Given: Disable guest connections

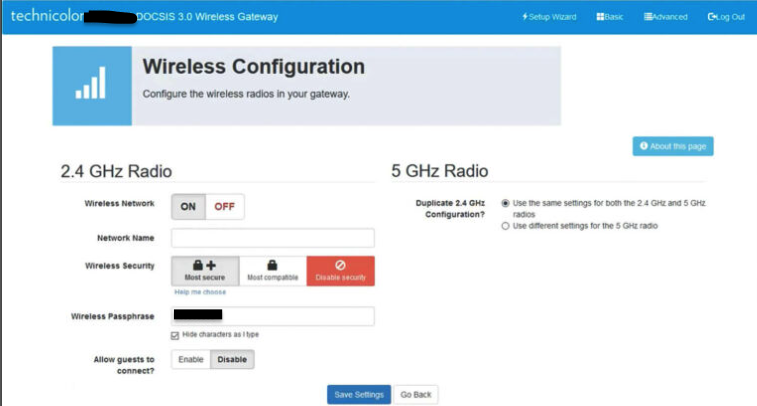Looking at the screenshot, I should click(232, 360).
